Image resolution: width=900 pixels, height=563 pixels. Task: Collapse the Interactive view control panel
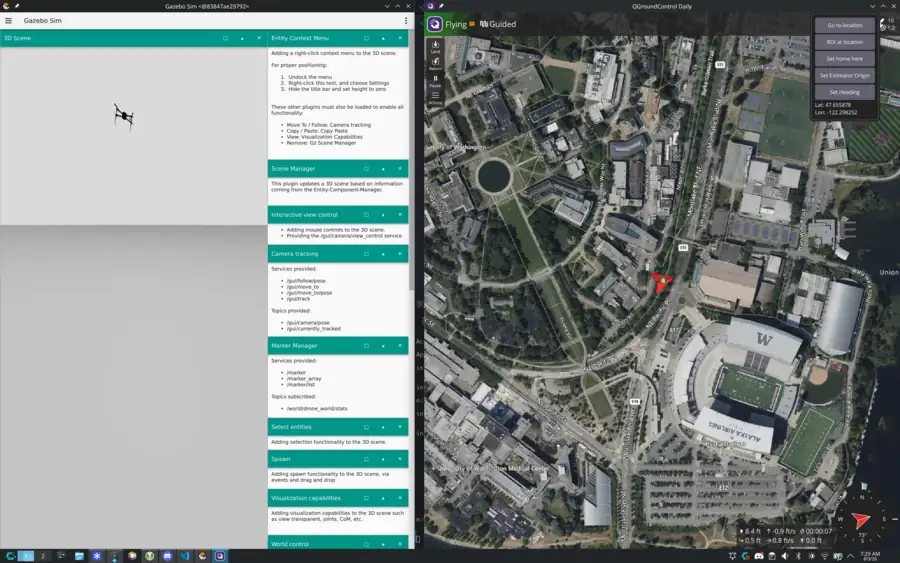click(x=383, y=215)
